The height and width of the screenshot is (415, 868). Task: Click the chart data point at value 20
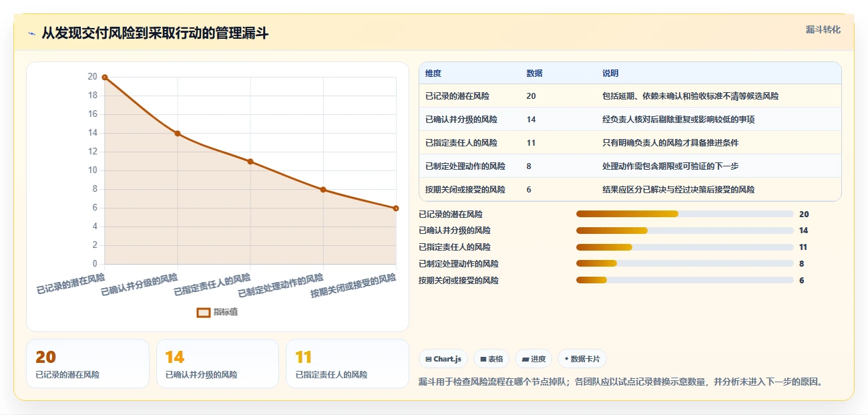tap(105, 78)
